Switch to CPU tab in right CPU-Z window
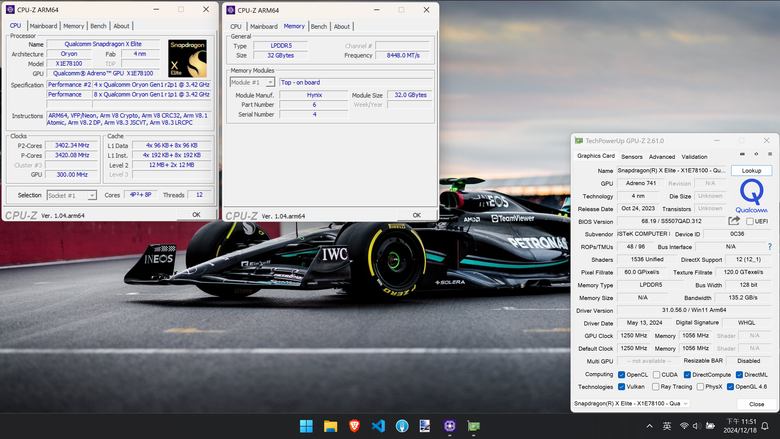The width and height of the screenshot is (780, 439). coord(236,26)
